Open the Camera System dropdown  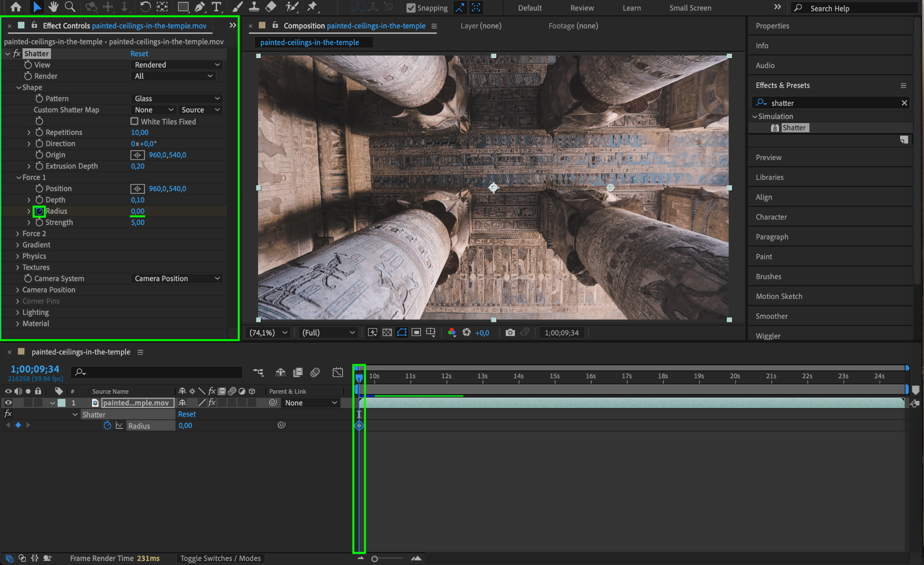pyautogui.click(x=177, y=278)
